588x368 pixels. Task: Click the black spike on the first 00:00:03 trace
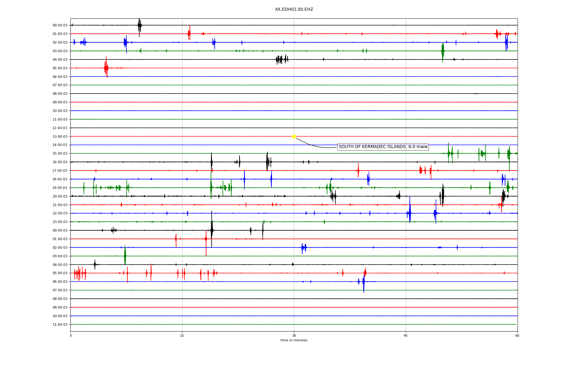[139, 25]
